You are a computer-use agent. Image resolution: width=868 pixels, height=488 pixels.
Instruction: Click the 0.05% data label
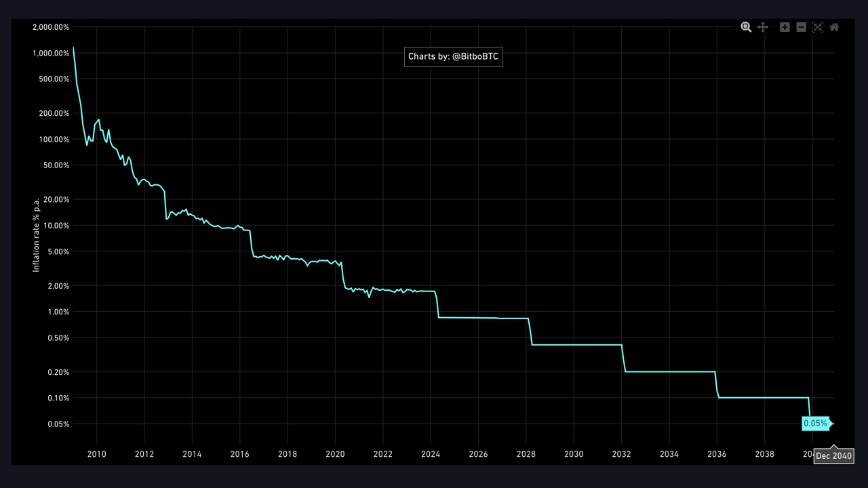(815, 423)
